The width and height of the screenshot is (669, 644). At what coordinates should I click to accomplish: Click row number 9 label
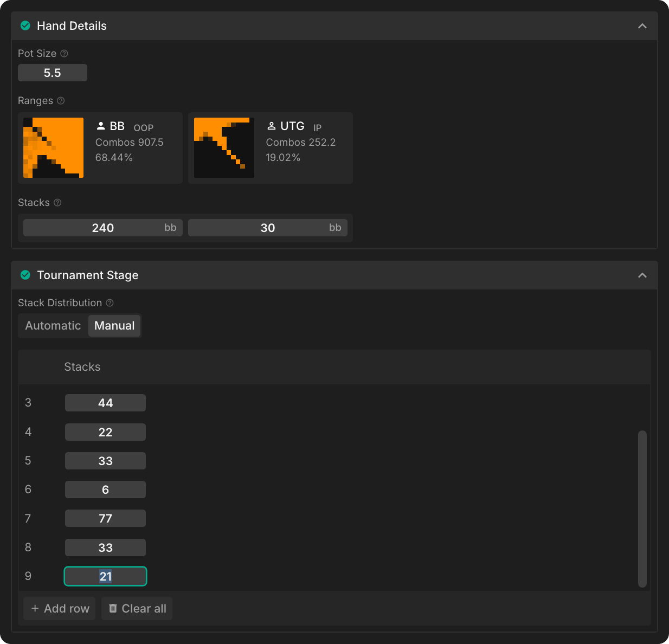28,576
